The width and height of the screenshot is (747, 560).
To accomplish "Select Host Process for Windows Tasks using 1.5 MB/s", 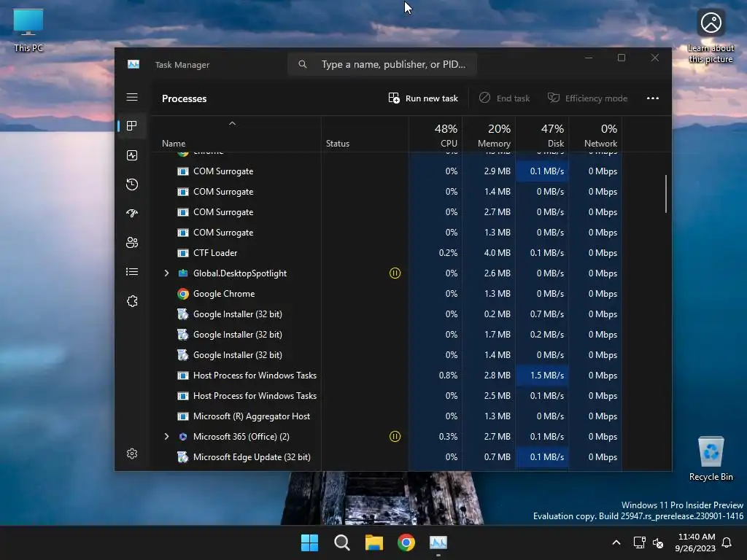I will click(x=387, y=376).
